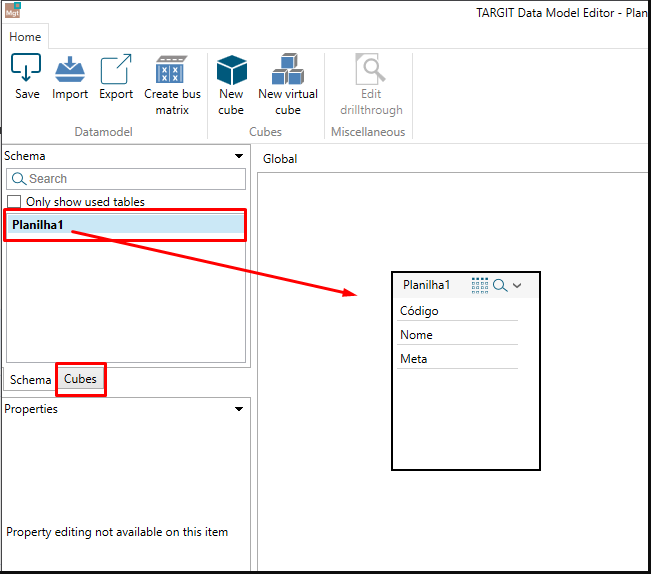Click the magnifier icon on Planilha1 table
Screen dimensions: 651x574
[x=500, y=286]
